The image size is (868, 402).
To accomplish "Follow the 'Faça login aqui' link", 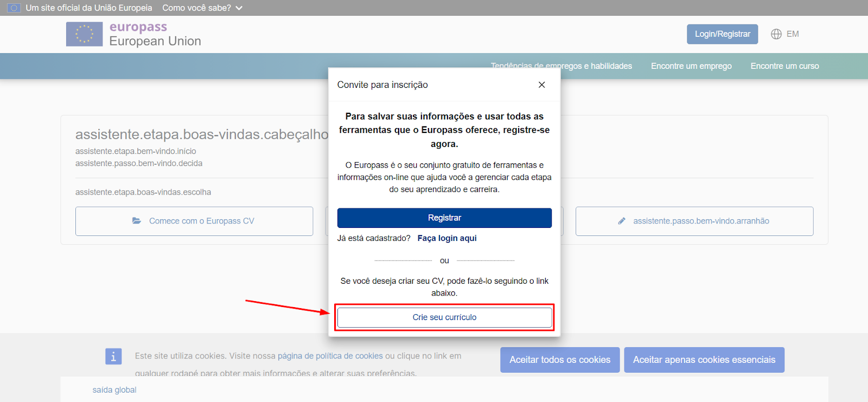I will coord(447,238).
